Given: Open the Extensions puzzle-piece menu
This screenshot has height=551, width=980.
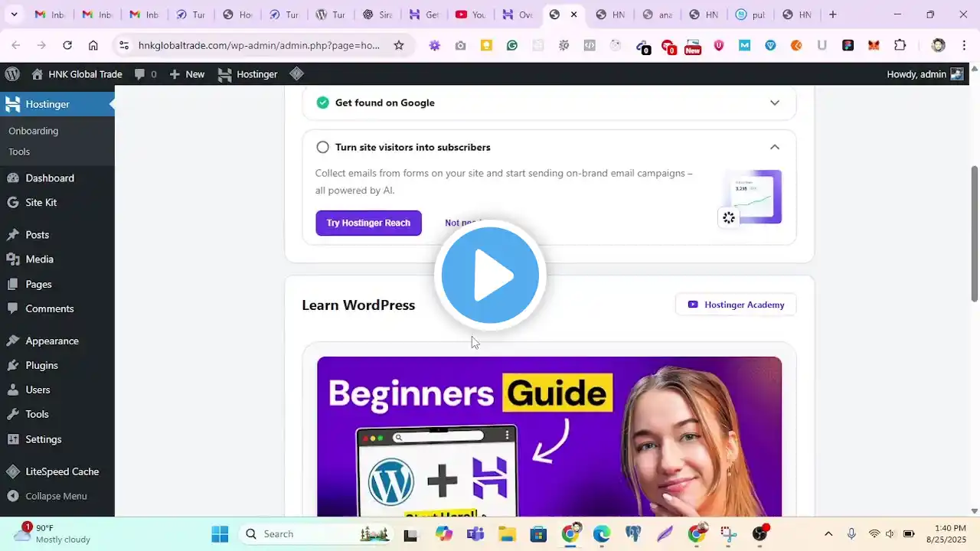Looking at the screenshot, I should [900, 45].
